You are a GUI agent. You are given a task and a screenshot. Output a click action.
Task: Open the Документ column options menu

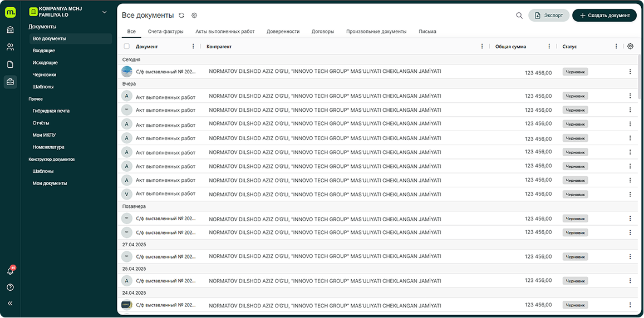(193, 47)
